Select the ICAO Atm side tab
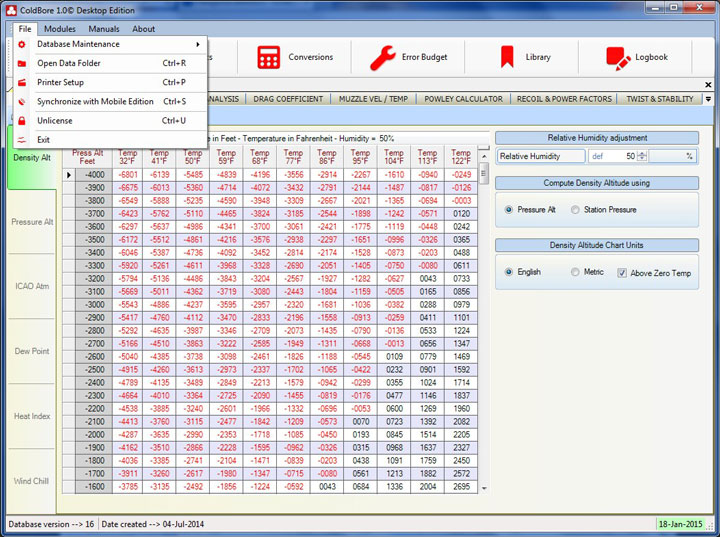Viewport: 720px width, 537px height. 32,286
